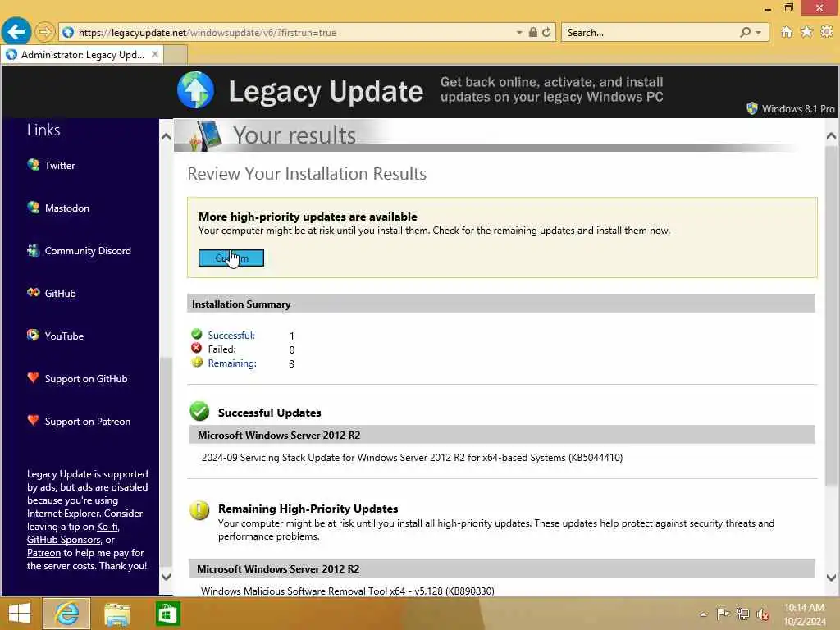
Task: Open the Windows Start button
Action: (x=20, y=614)
